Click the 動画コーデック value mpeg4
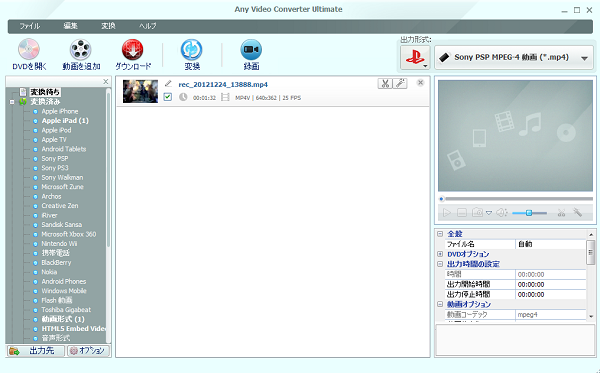 click(551, 314)
